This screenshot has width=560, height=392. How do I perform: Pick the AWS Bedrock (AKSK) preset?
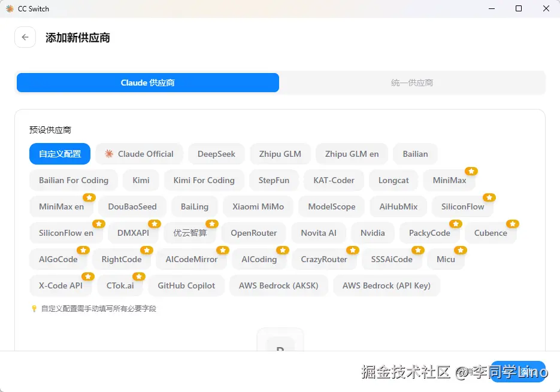point(279,285)
